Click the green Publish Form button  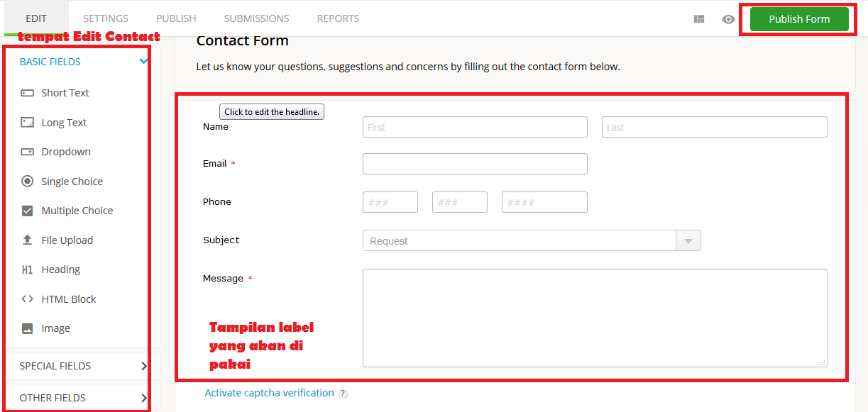coord(798,19)
